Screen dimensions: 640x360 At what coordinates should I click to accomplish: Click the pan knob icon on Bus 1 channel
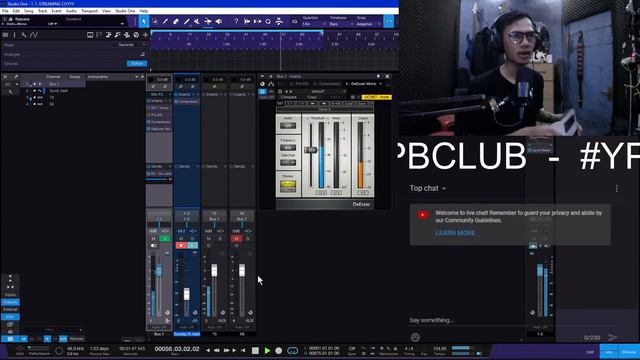click(167, 312)
